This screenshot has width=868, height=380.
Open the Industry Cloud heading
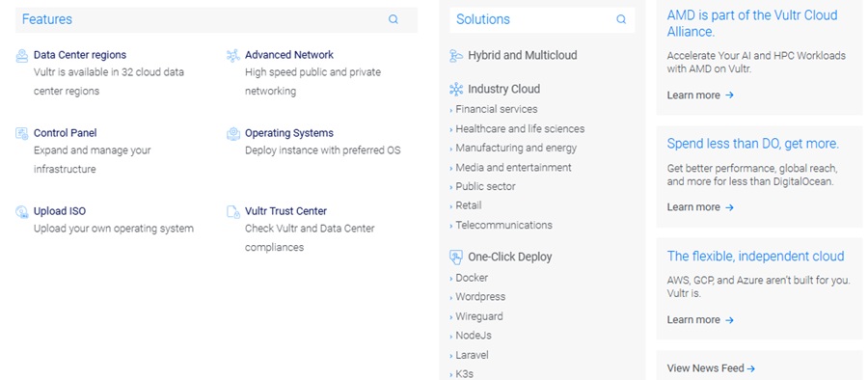[x=503, y=89]
